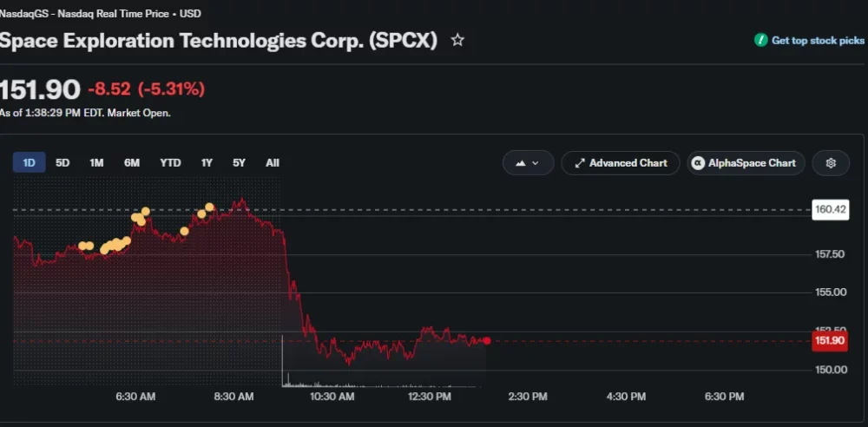
Task: Add SPCX to watchlist with star icon
Action: point(457,41)
